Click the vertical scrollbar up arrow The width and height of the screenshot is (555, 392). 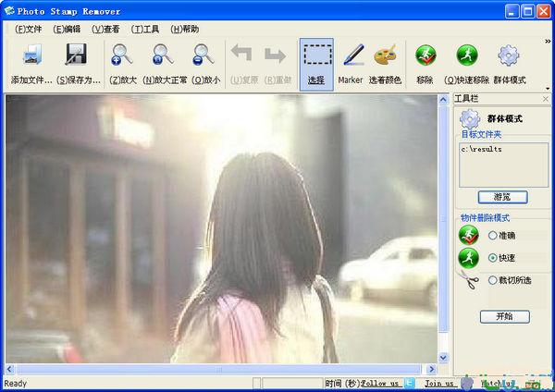click(x=443, y=100)
